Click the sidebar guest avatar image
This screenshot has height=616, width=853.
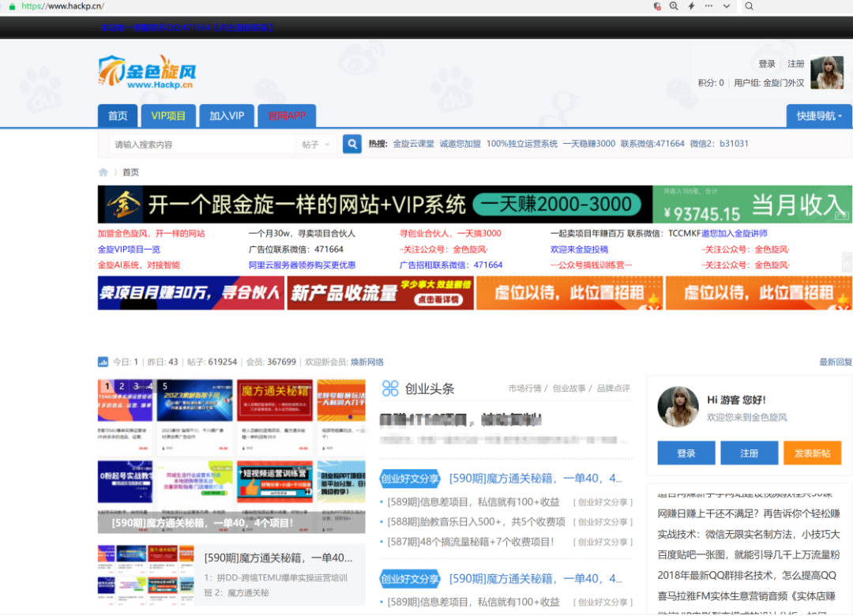[x=678, y=407]
